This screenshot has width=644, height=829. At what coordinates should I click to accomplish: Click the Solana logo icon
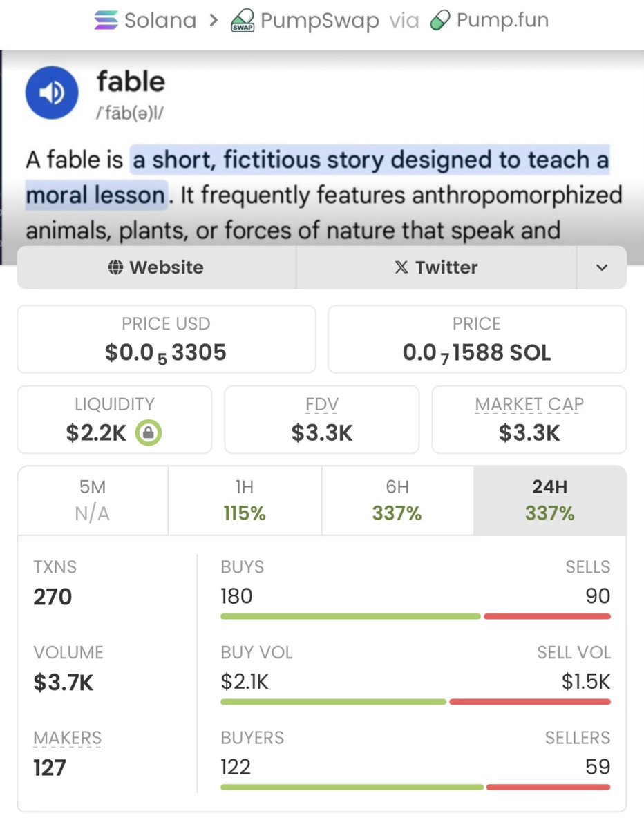point(106,21)
